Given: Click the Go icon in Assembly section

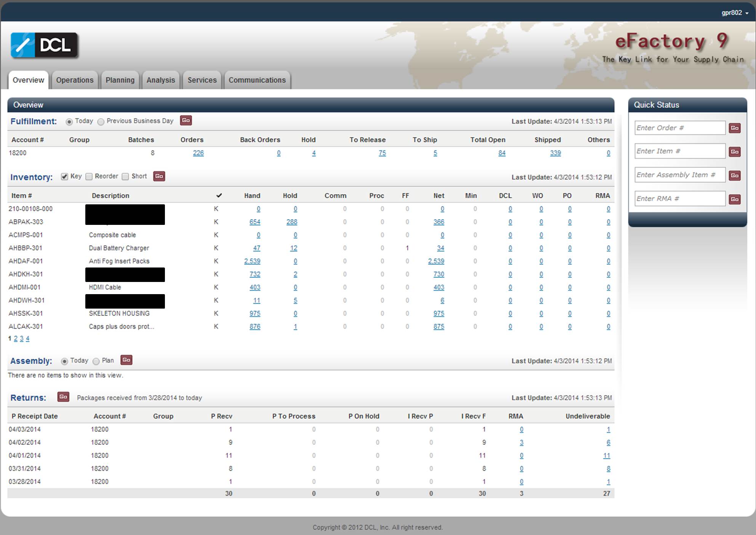Looking at the screenshot, I should click(126, 360).
